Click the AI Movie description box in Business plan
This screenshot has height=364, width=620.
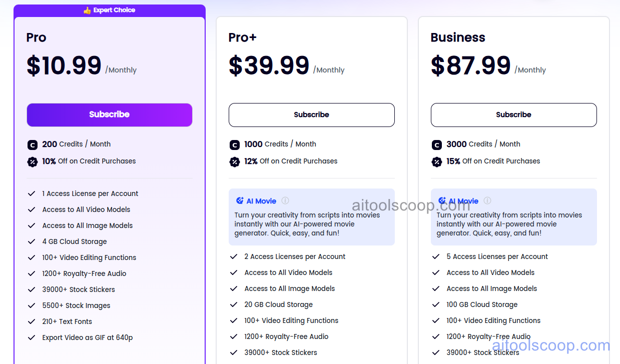[x=513, y=217]
